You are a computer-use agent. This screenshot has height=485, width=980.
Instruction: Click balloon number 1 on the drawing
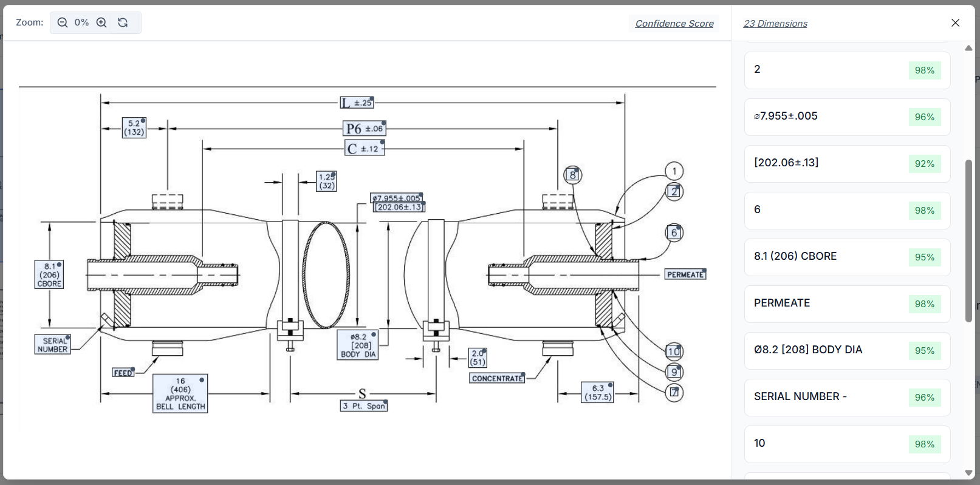(674, 171)
